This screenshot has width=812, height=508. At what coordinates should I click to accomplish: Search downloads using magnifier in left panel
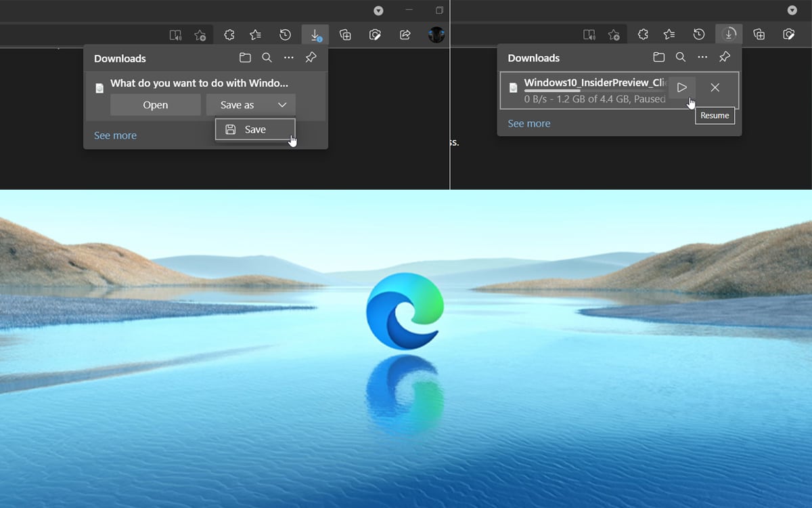pos(267,58)
